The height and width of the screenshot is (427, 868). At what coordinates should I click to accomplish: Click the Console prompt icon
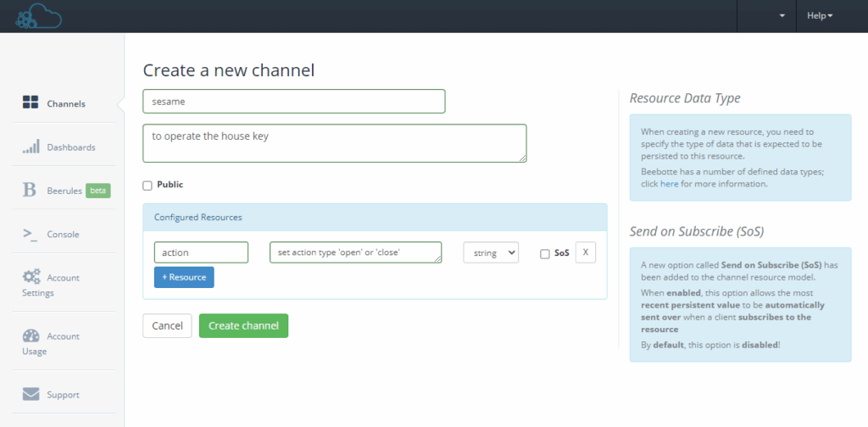(31, 234)
